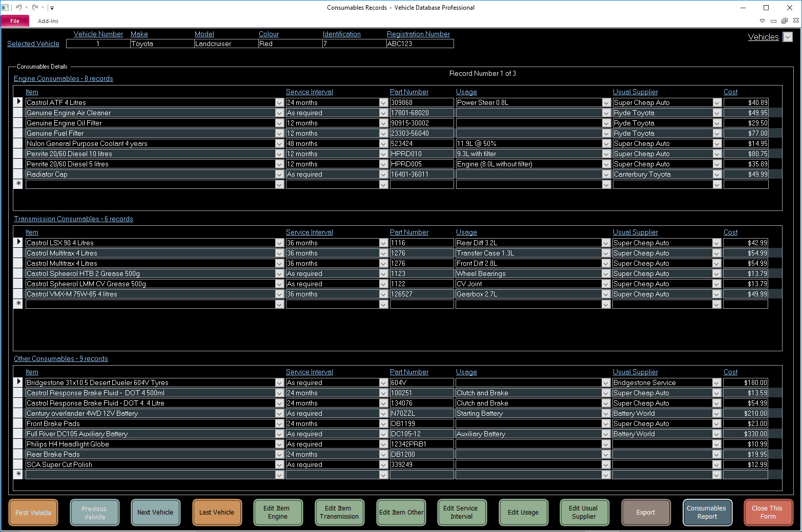Click the Redo icon in quick access toolbar
The width and height of the screenshot is (802, 532).
point(35,8)
